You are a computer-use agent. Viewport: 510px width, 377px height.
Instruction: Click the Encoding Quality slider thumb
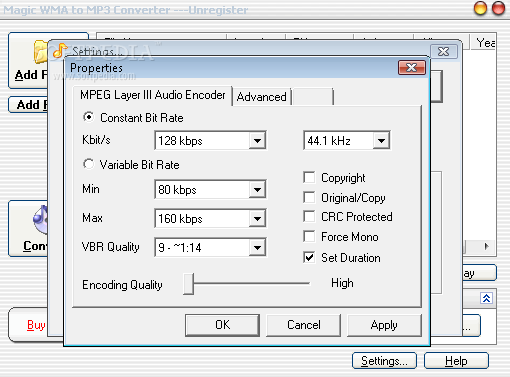point(189,284)
